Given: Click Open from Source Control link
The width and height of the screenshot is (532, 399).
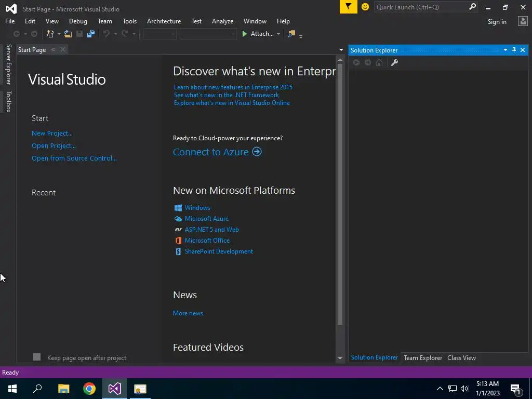Looking at the screenshot, I should click(74, 158).
